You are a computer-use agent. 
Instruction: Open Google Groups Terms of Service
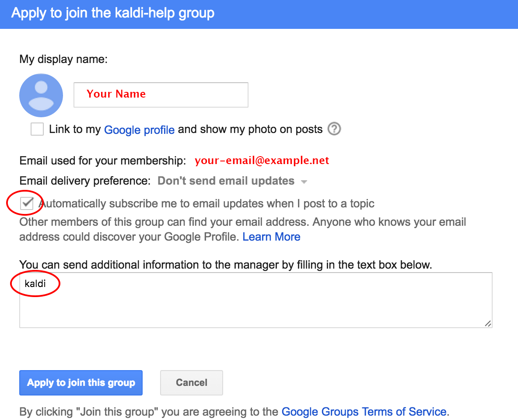364,412
